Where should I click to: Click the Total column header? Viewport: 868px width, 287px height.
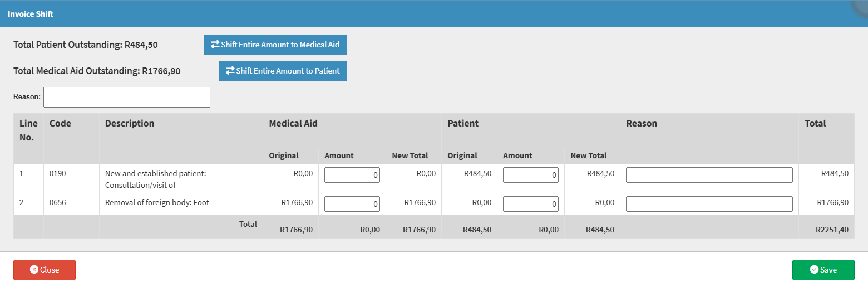coord(815,123)
